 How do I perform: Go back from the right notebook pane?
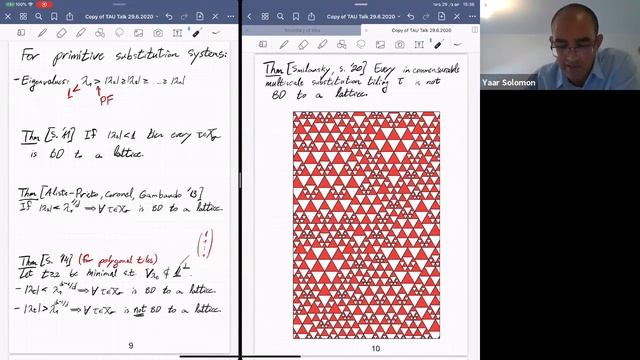point(249,17)
